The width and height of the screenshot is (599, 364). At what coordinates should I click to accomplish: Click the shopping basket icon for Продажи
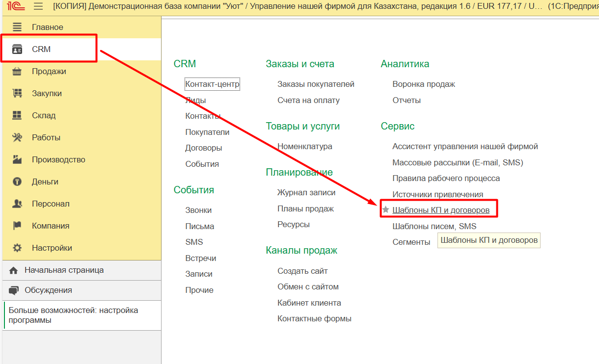coord(17,72)
